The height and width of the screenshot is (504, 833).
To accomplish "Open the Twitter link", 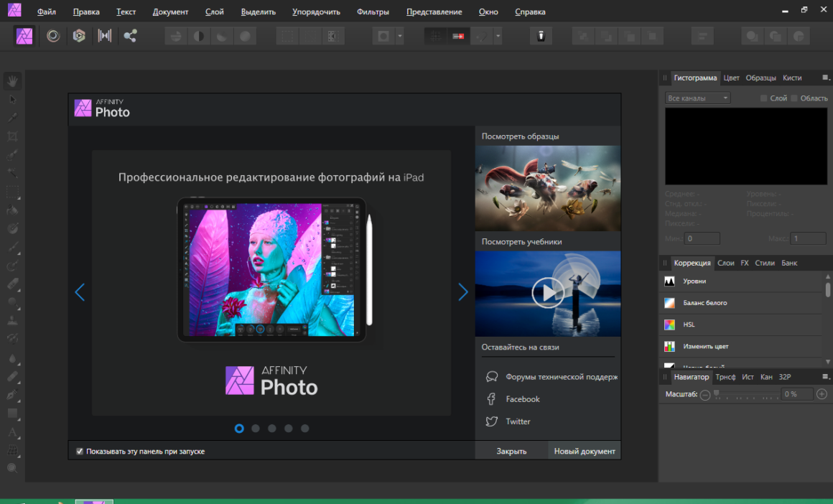I will [x=517, y=421].
